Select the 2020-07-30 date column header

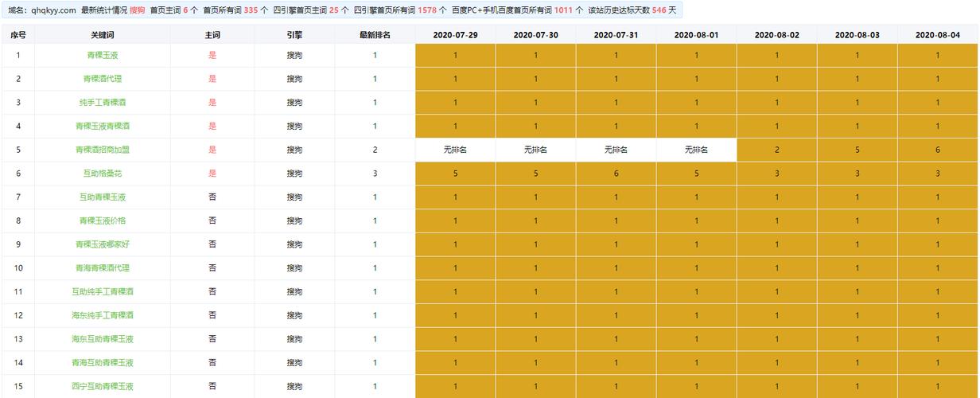(536, 35)
